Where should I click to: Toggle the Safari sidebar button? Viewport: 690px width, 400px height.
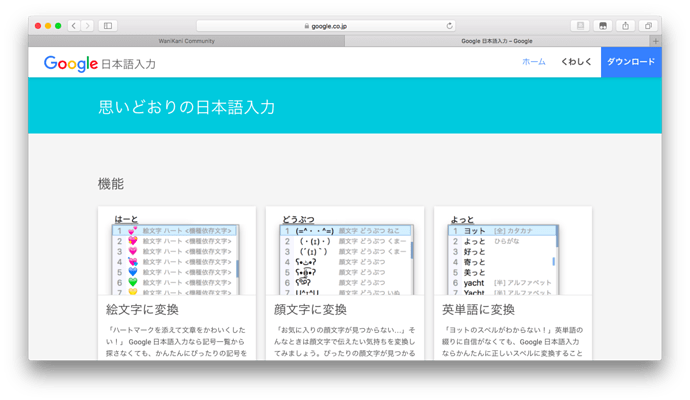108,26
